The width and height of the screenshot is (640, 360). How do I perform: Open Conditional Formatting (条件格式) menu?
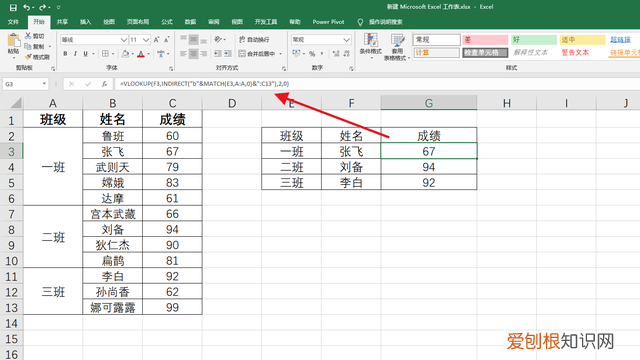tap(371, 46)
